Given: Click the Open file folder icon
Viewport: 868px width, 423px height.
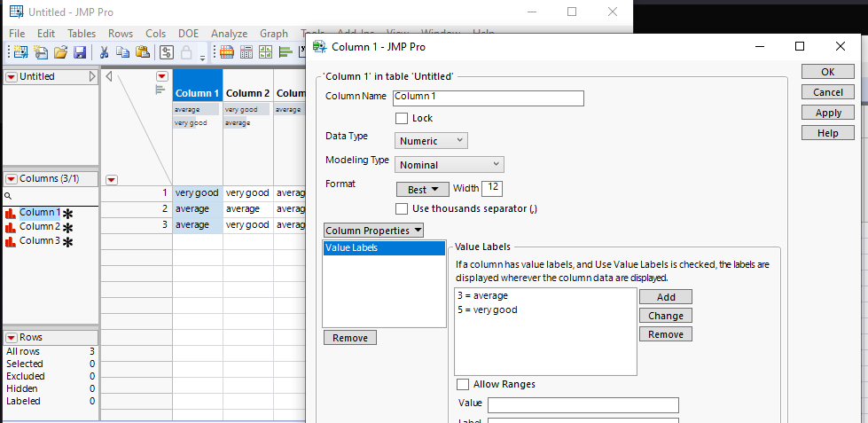Looking at the screenshot, I should [x=60, y=53].
